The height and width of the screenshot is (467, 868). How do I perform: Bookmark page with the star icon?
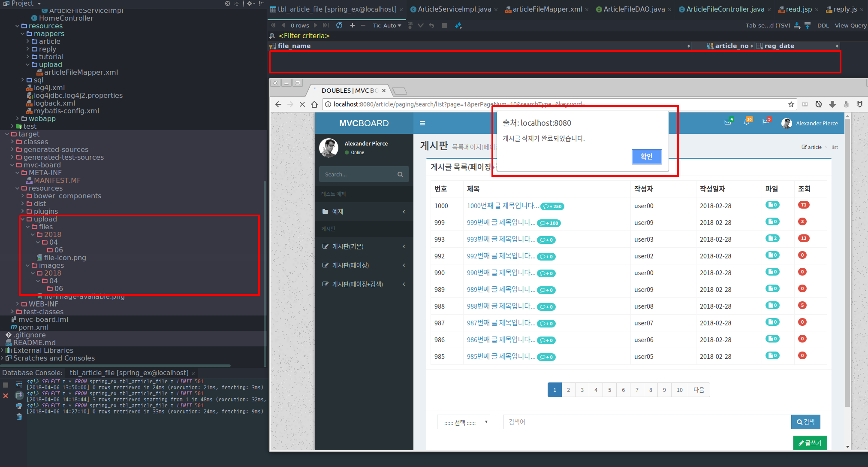(791, 104)
